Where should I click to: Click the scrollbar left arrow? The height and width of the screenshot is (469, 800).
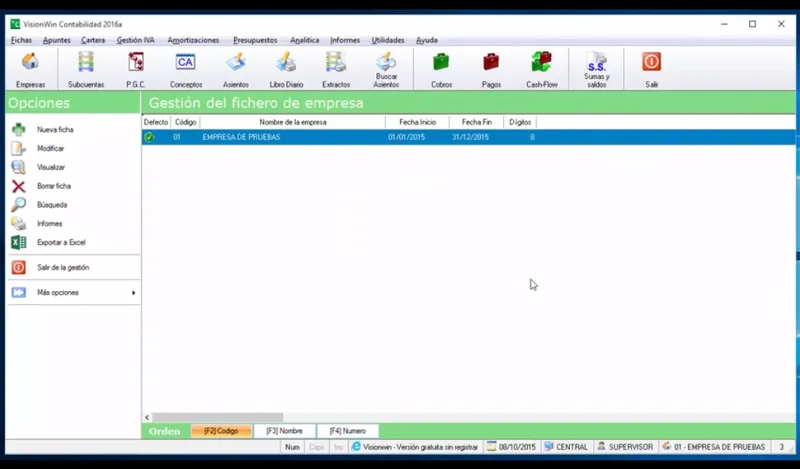(147, 417)
